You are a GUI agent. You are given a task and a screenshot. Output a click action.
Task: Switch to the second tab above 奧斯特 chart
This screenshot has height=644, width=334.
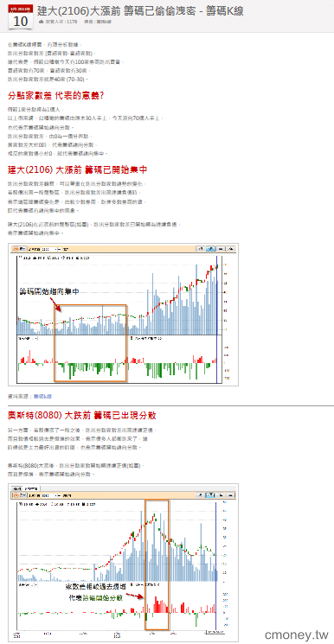click(x=31, y=488)
